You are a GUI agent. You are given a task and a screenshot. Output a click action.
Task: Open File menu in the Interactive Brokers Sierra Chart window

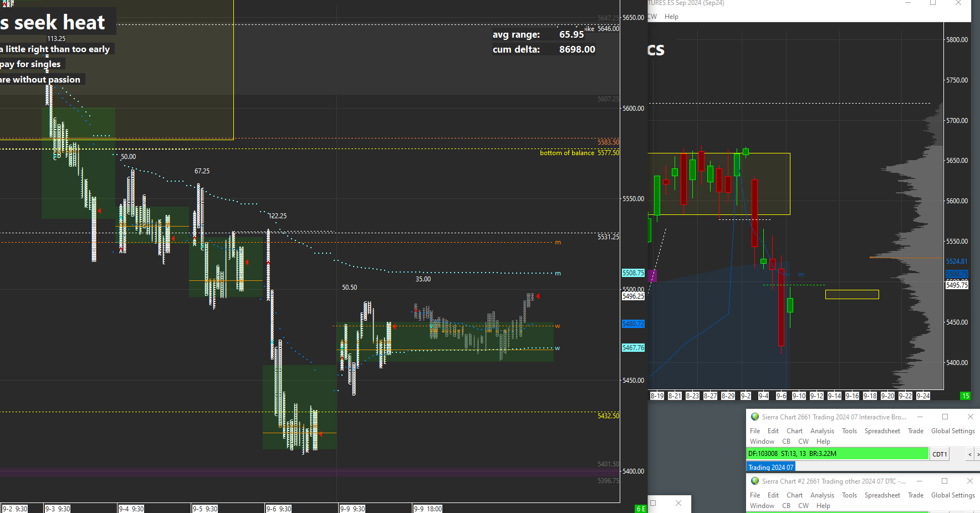755,431
